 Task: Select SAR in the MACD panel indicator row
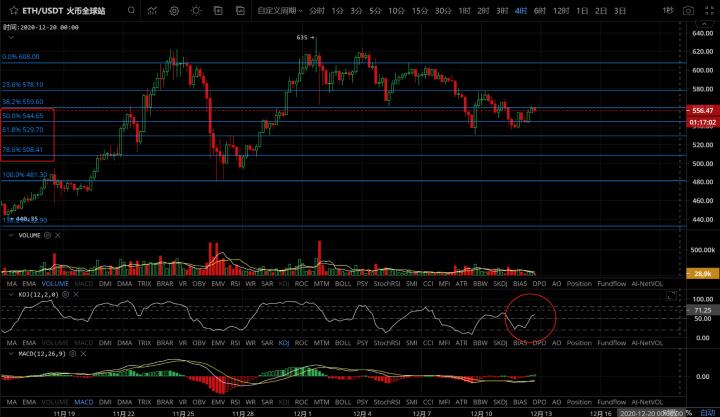[x=267, y=402]
